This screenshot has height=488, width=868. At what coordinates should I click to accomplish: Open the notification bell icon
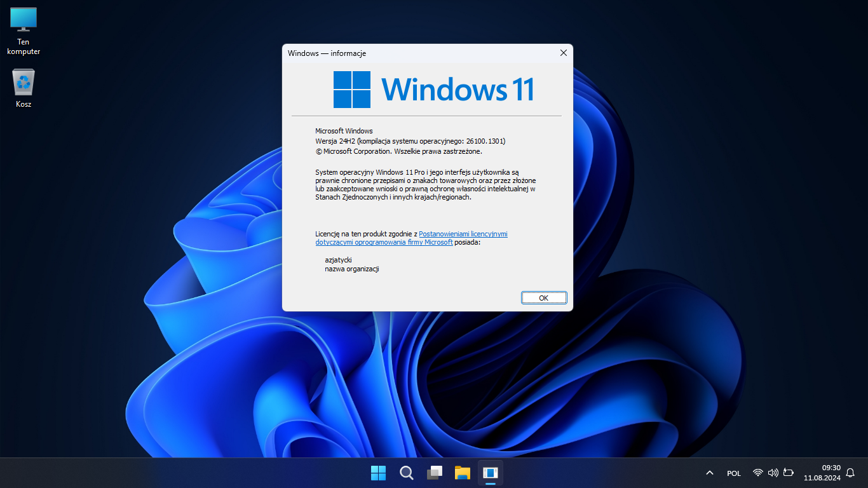point(850,473)
